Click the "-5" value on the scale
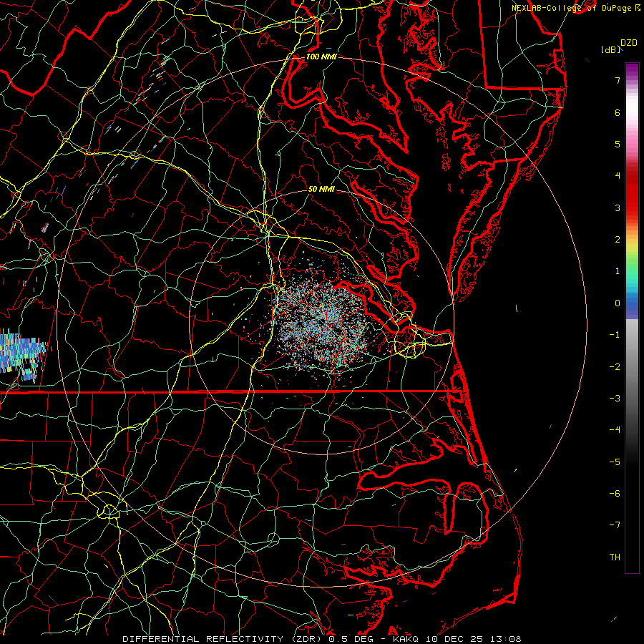 point(615,462)
